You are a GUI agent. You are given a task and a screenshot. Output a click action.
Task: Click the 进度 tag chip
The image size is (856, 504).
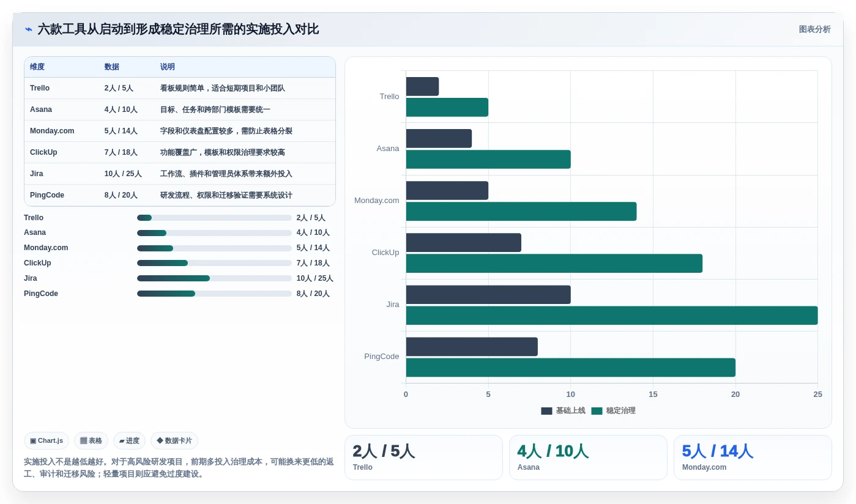(x=129, y=440)
